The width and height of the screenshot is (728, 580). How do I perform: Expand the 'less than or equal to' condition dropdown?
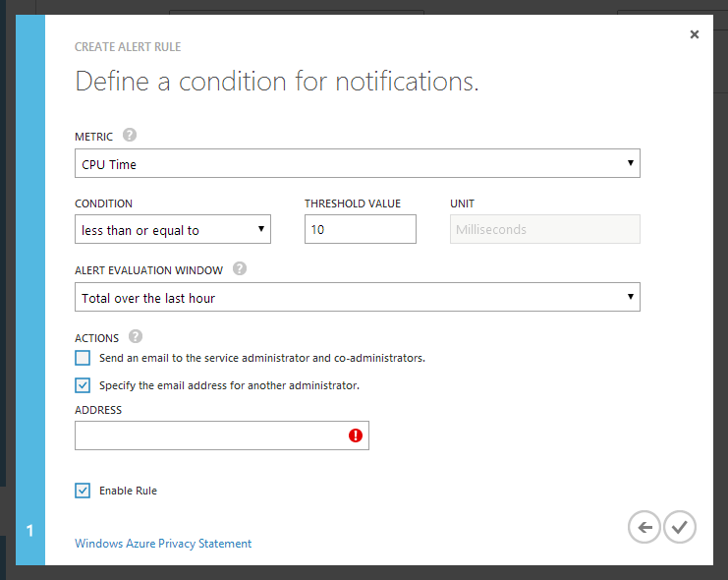[172, 230]
